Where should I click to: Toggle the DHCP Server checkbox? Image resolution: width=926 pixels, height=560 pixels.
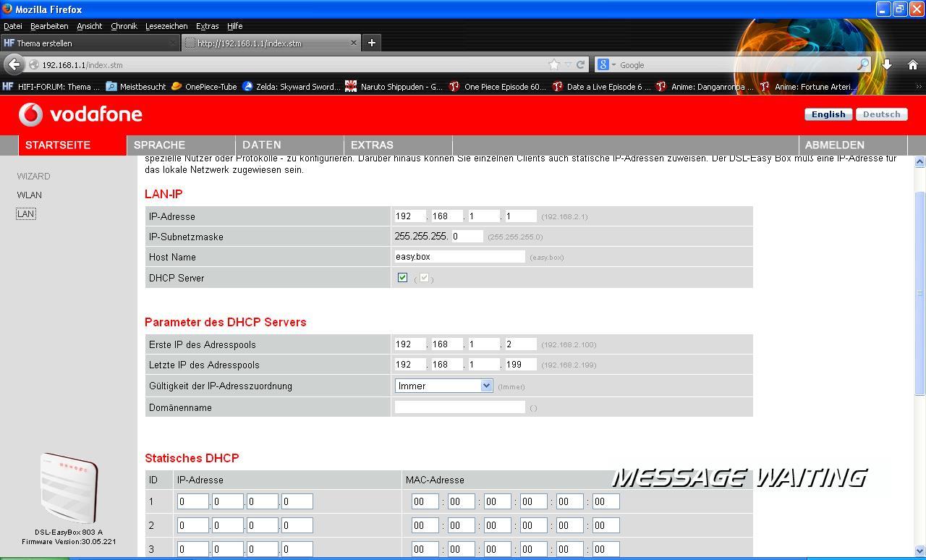coord(402,278)
